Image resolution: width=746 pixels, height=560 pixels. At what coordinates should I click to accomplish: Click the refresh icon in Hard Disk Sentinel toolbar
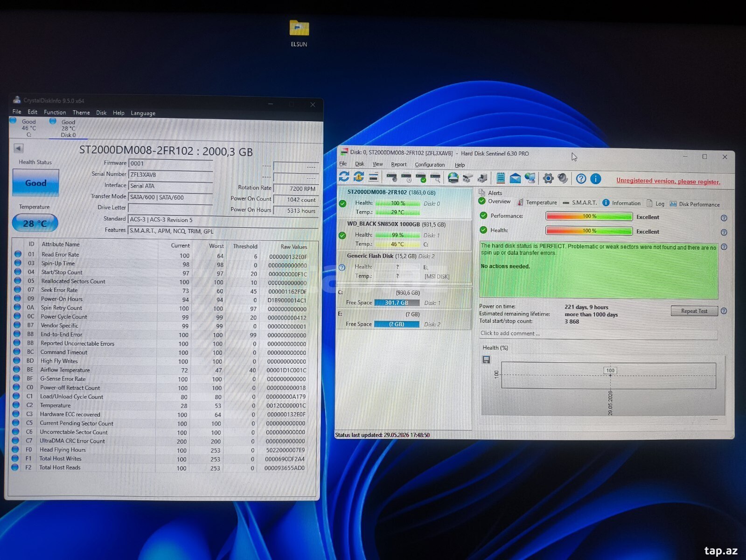344,177
